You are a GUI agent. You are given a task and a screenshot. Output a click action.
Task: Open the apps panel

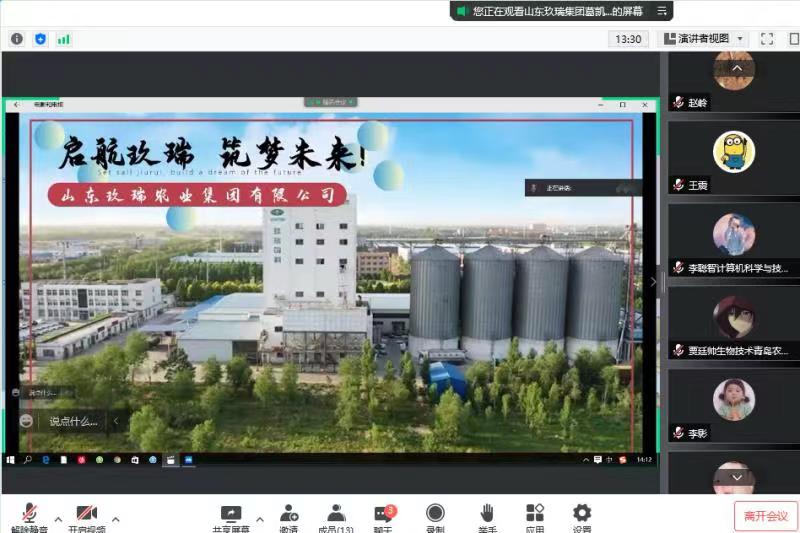pyautogui.click(x=535, y=514)
